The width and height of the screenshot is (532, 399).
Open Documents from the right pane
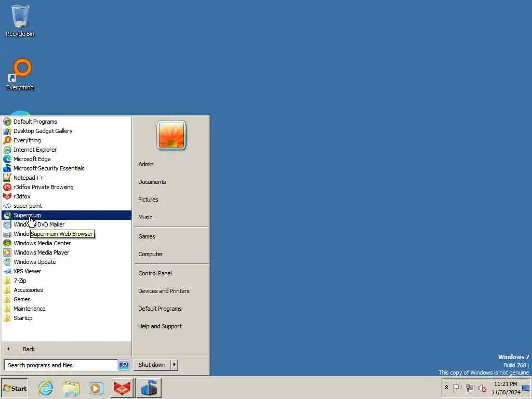point(171,182)
